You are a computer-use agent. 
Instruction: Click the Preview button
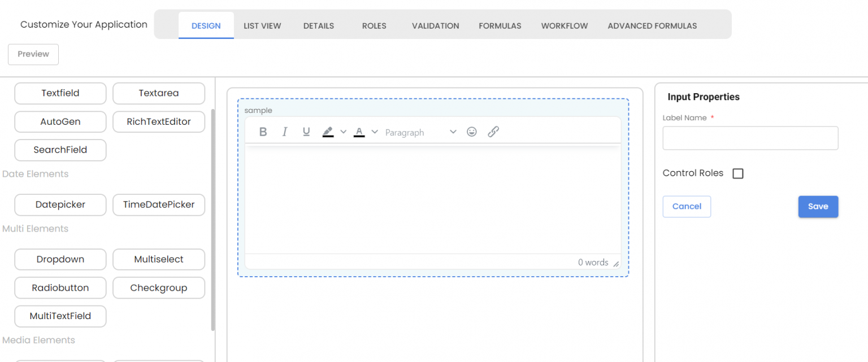coord(33,54)
